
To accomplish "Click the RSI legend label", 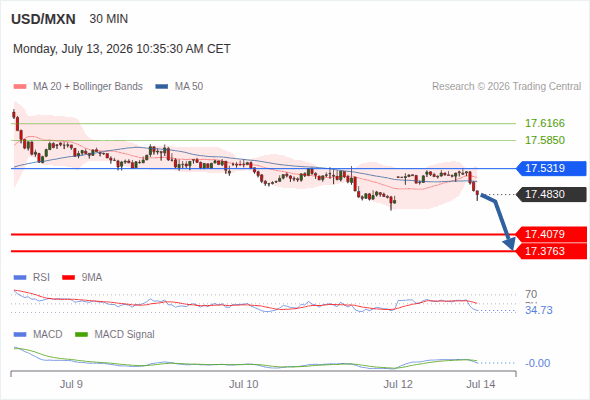I will click(x=41, y=278).
